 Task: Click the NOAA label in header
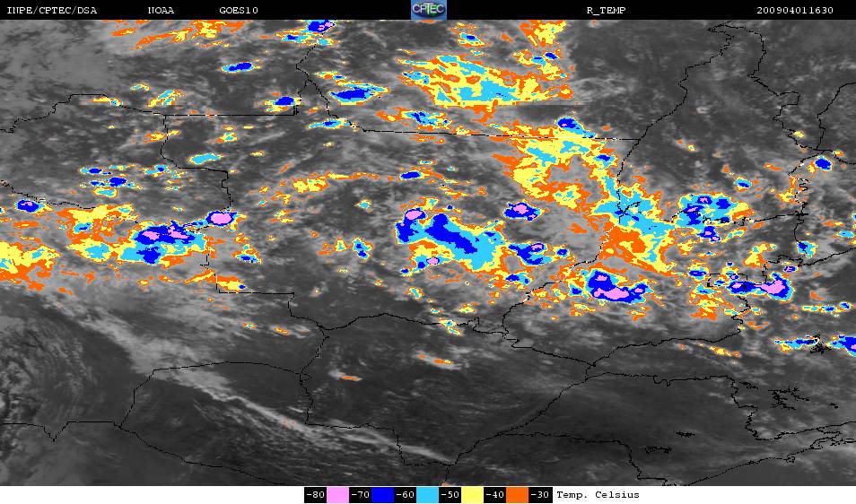coord(161,11)
